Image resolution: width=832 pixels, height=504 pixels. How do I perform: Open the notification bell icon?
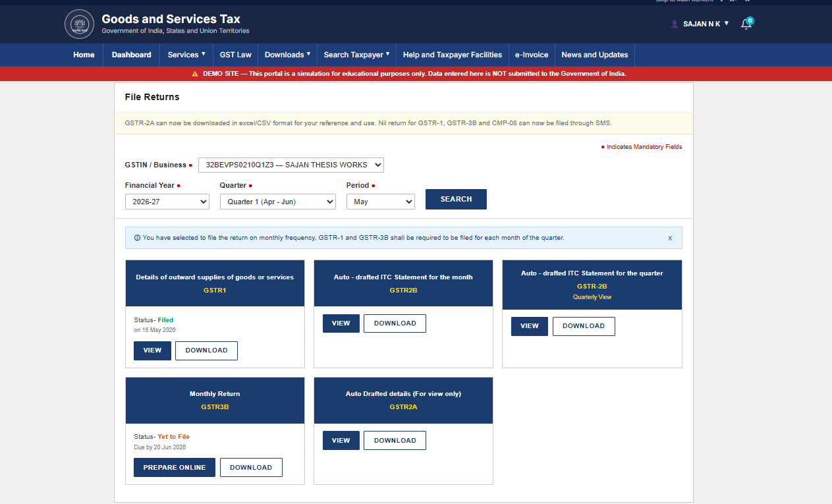click(746, 24)
